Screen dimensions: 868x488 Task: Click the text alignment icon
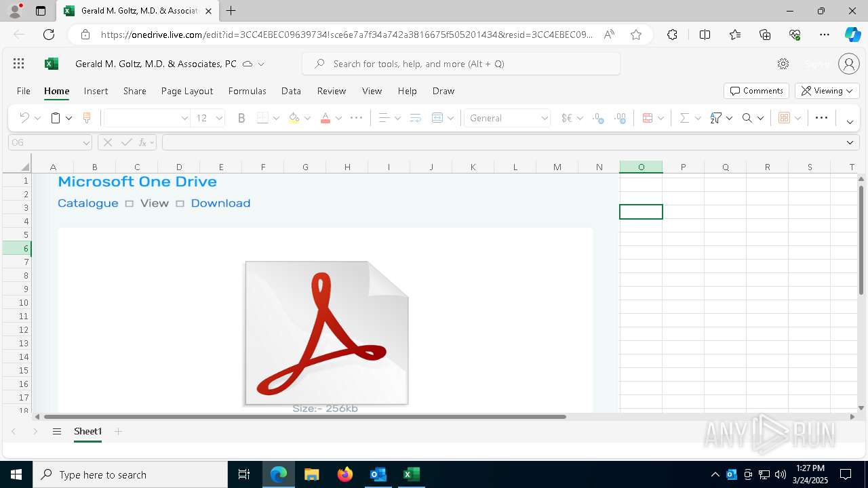384,118
